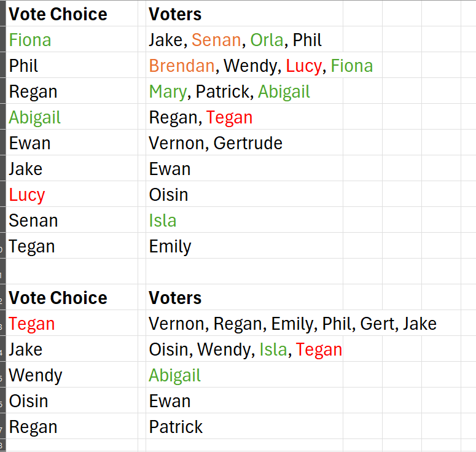Select the red Tegan vote choice cell
The image size is (476, 452).
pos(72,323)
